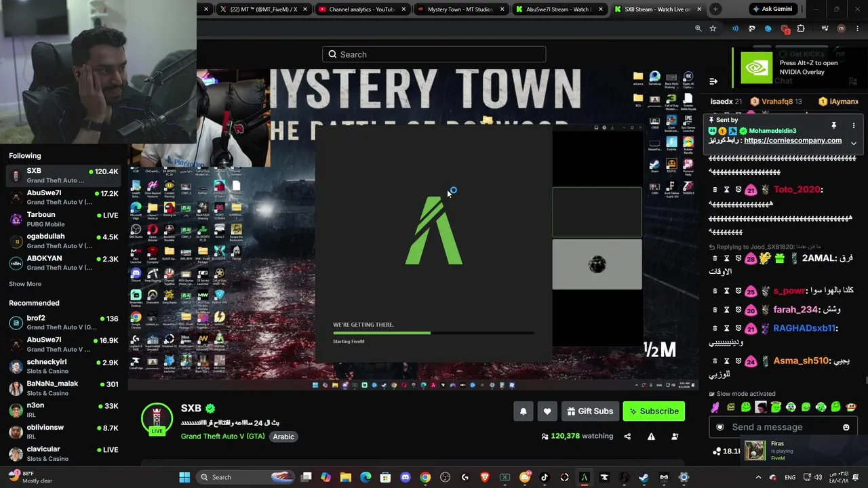Click the Kick search field
The width and height of the screenshot is (868, 488).
tap(434, 54)
